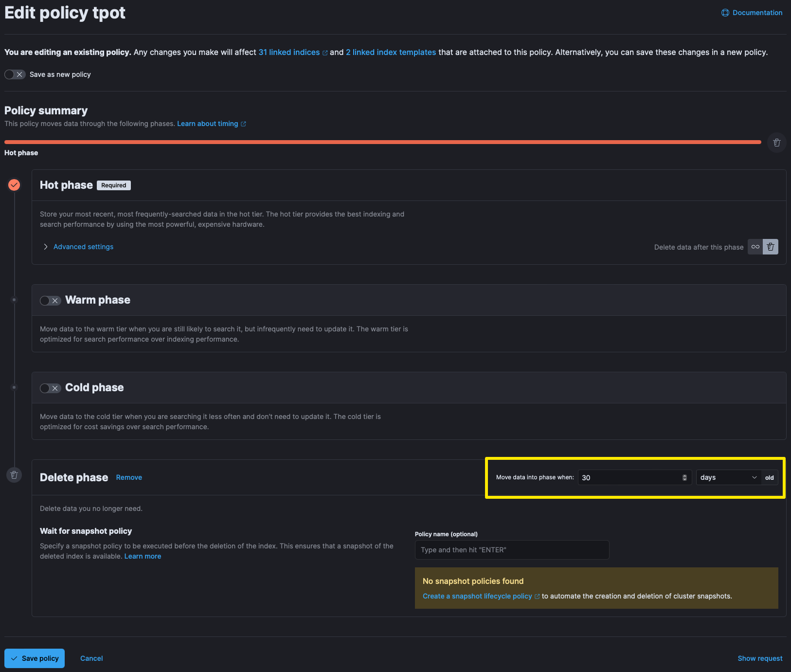
Task: Enable the Warm phase toggle
Action: point(50,301)
